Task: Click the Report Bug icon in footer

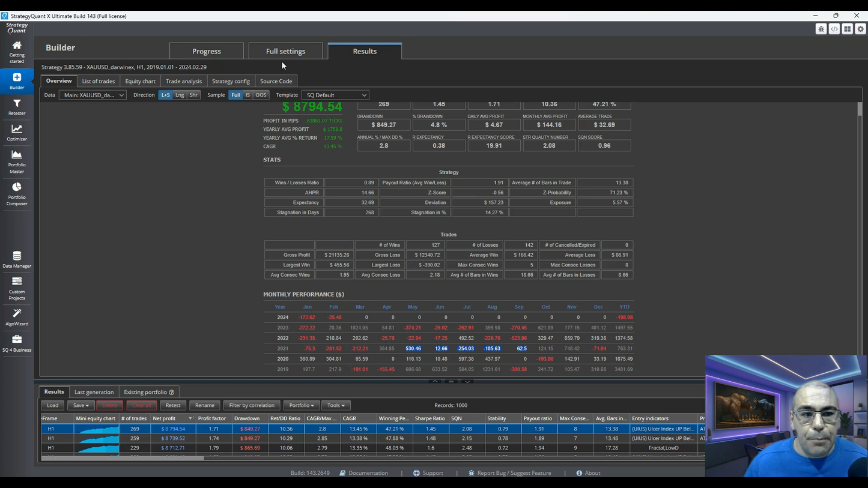Action: (x=471, y=473)
